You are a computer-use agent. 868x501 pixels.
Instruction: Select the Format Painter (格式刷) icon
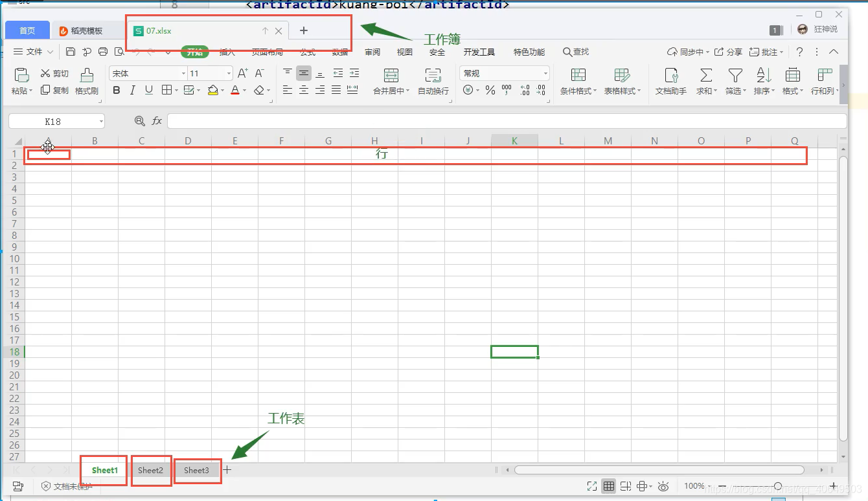tap(87, 75)
